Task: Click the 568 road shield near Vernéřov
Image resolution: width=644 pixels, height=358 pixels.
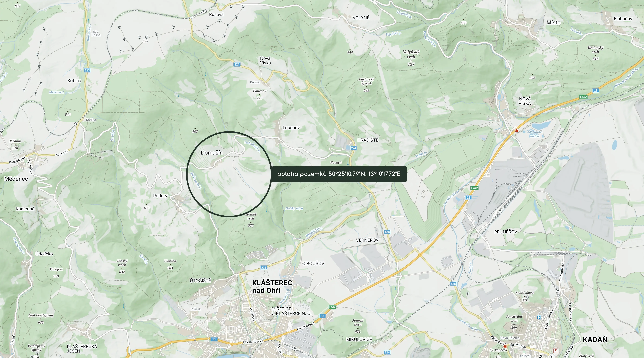Action: 387,232
